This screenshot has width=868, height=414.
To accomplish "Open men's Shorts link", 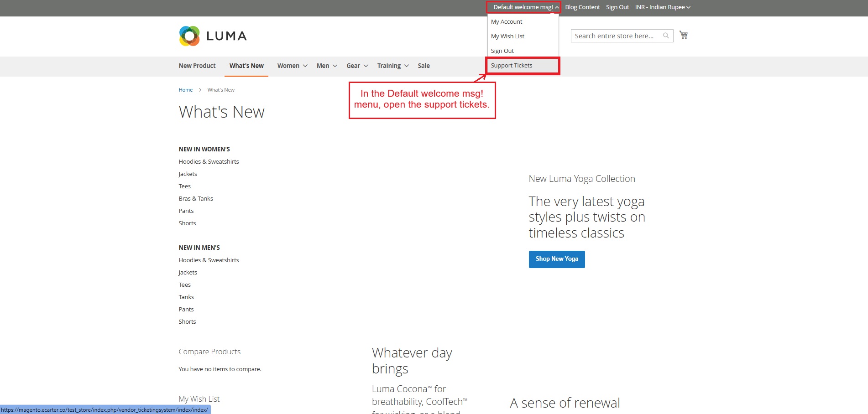I will (187, 322).
